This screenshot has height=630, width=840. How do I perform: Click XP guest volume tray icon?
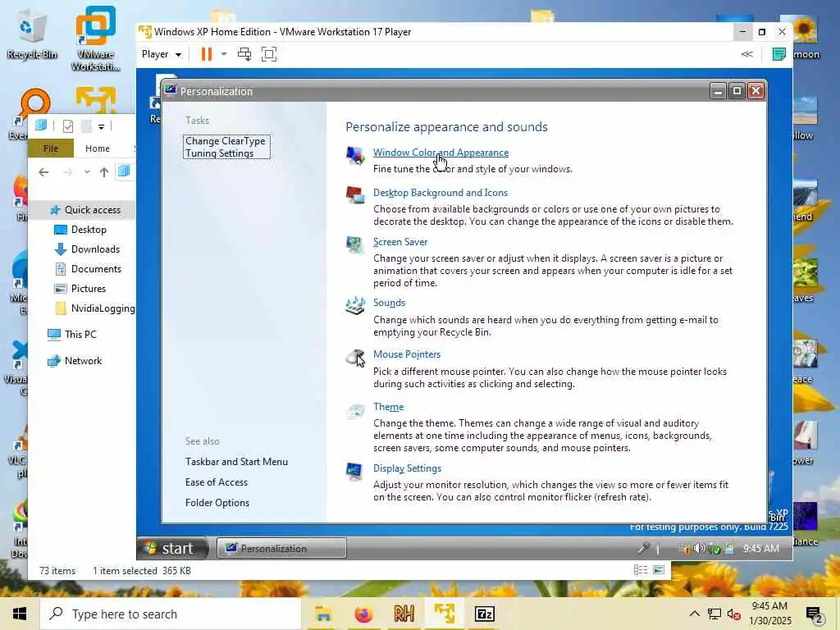pyautogui.click(x=699, y=548)
